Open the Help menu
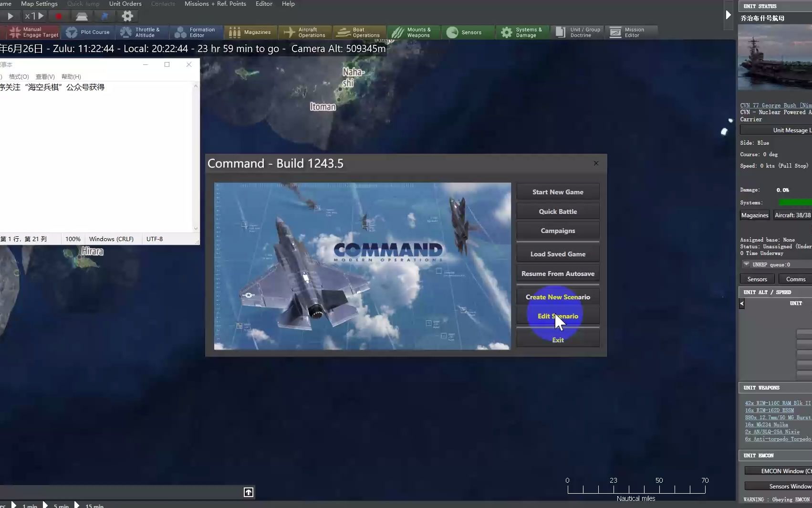The width and height of the screenshot is (812, 508). [288, 4]
